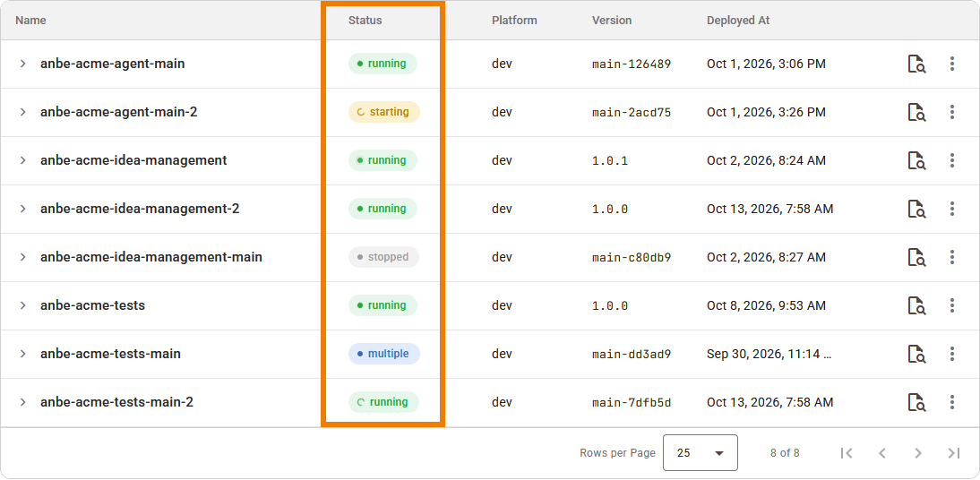Expand the anbe-acme-tests-main-2 row
The width and height of the screenshot is (980, 480).
point(22,402)
